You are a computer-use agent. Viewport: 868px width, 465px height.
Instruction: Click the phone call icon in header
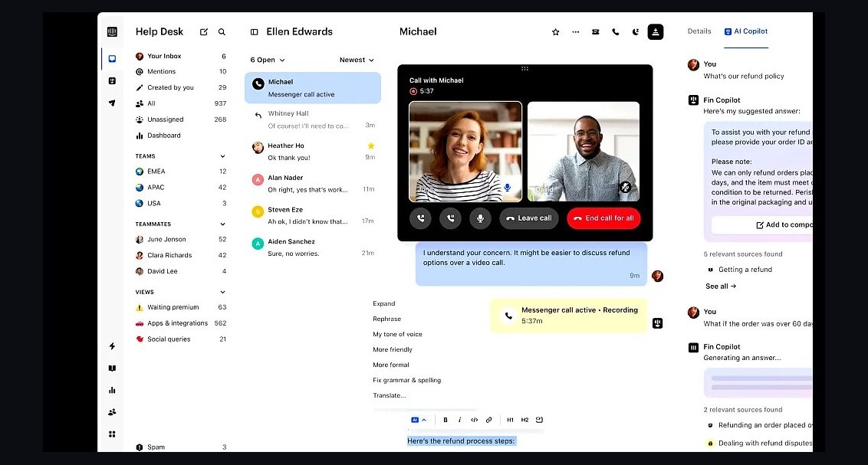[615, 32]
